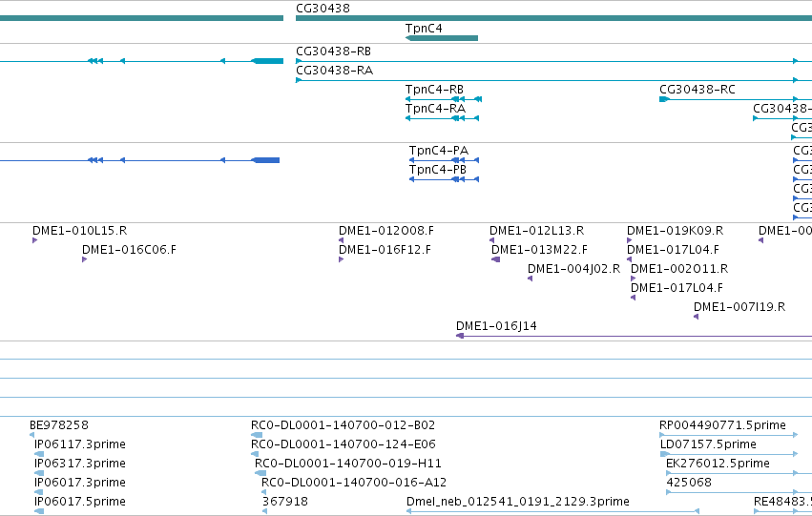Select clone end DME1-012L13.R
The image size is (812, 516).
(x=536, y=231)
